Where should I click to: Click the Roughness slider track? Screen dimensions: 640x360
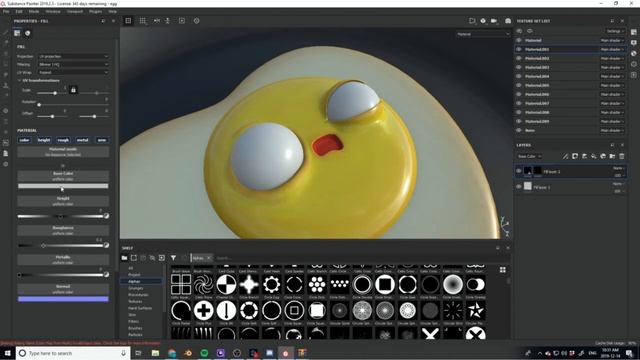click(x=60, y=246)
